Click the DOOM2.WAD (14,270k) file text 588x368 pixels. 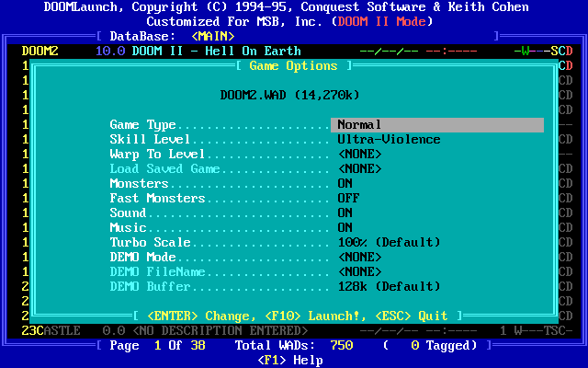289,95
